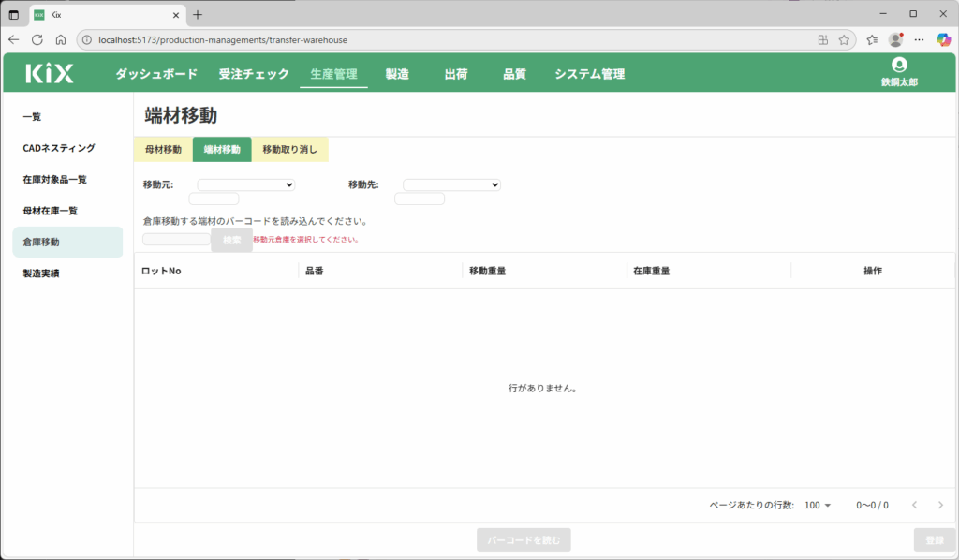The width and height of the screenshot is (959, 560).
Task: Open the user profile avatar icon
Action: 899,66
